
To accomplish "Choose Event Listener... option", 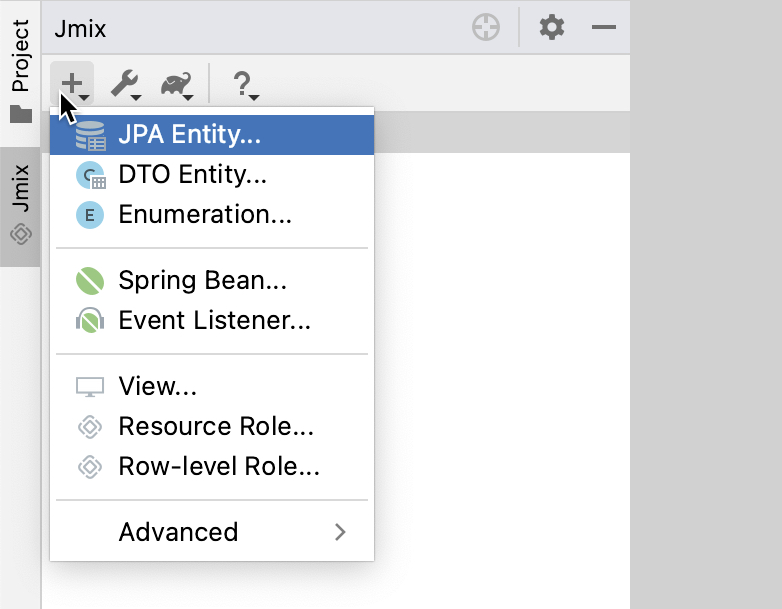I will [x=214, y=321].
